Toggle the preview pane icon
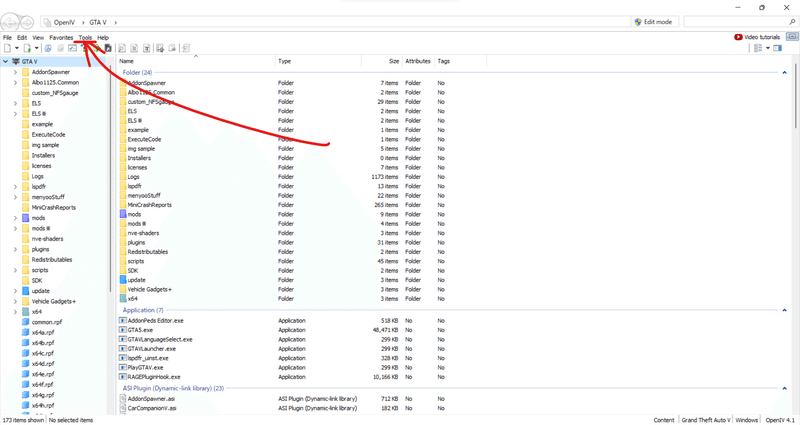Screen dimensions: 800x425 [x=778, y=48]
